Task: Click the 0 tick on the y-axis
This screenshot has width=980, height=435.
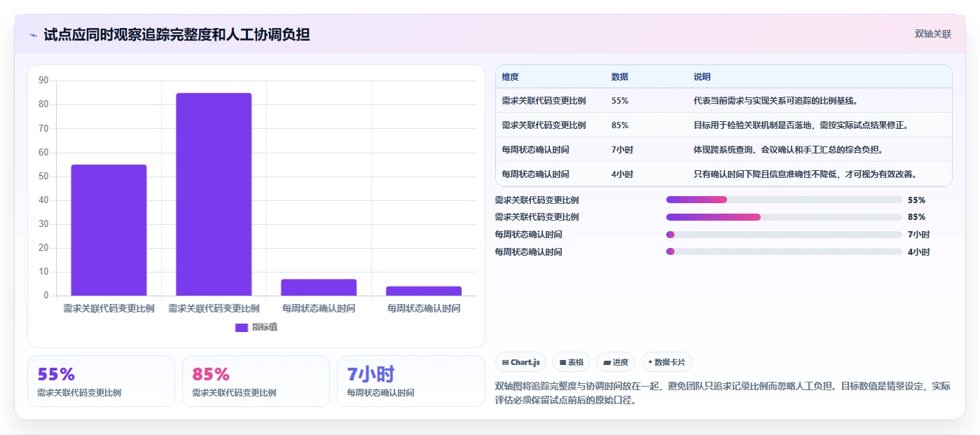Action: pos(46,296)
